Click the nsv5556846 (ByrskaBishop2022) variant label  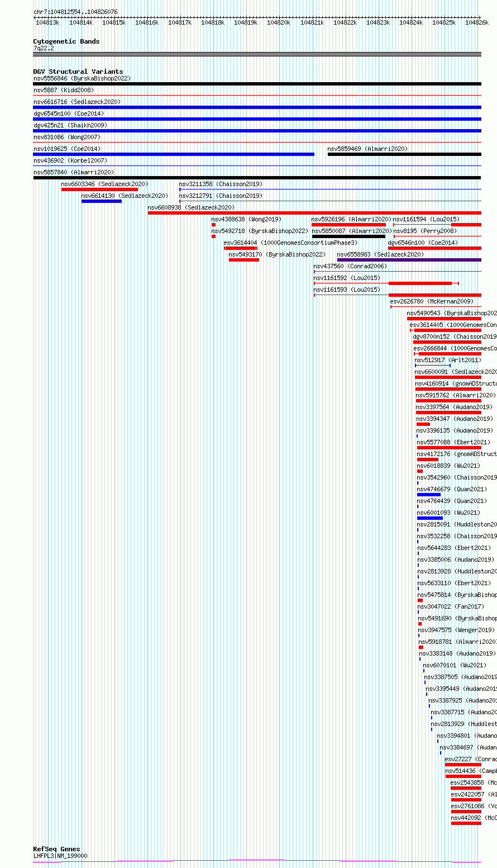point(82,79)
